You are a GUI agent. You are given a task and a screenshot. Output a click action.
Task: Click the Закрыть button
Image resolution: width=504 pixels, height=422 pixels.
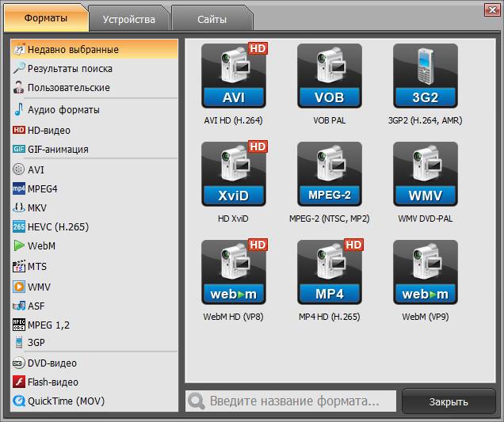(449, 401)
